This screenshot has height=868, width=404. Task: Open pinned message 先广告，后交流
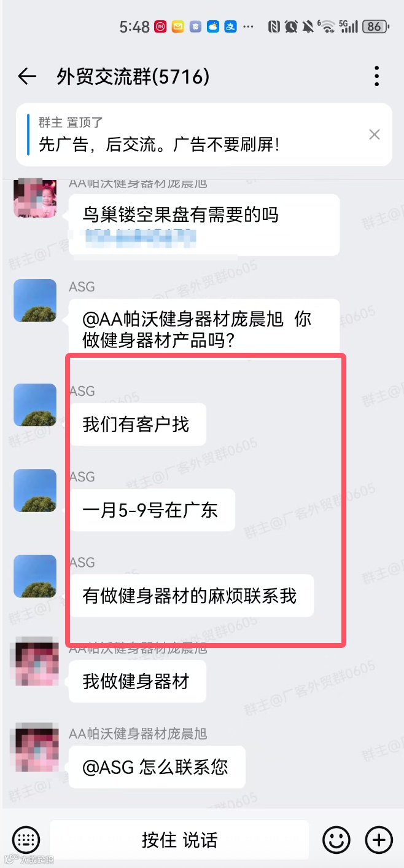point(204,135)
